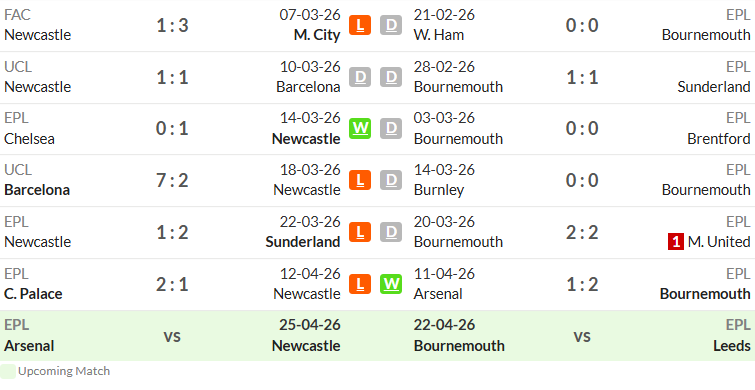Click the grey D badge for Barcelona 10-03-26
Viewport: 755px width, 390px height.
(x=360, y=77)
